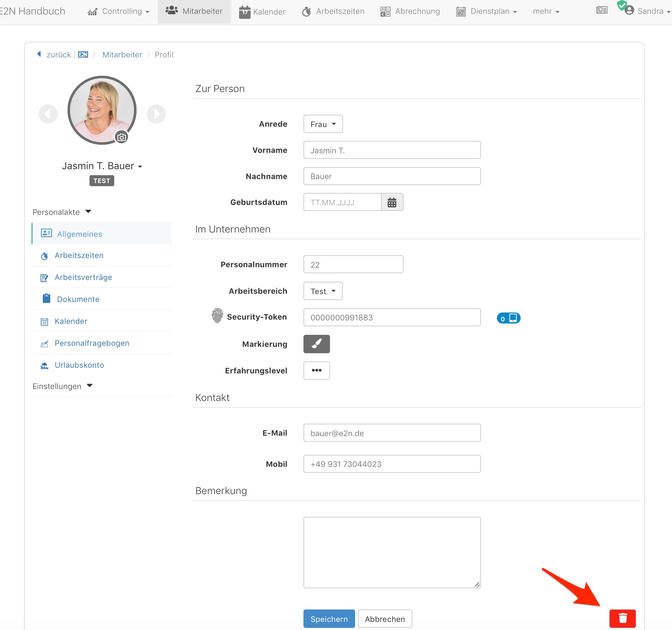This screenshot has height=630, width=672.
Task: Open Dienstplan dropdown menu
Action: (x=487, y=11)
